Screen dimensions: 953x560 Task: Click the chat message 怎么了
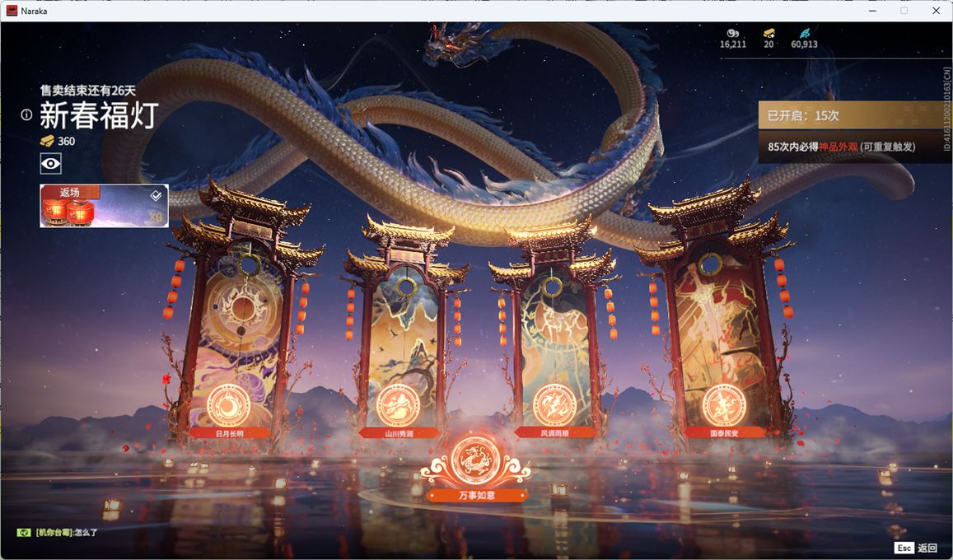coord(86,533)
